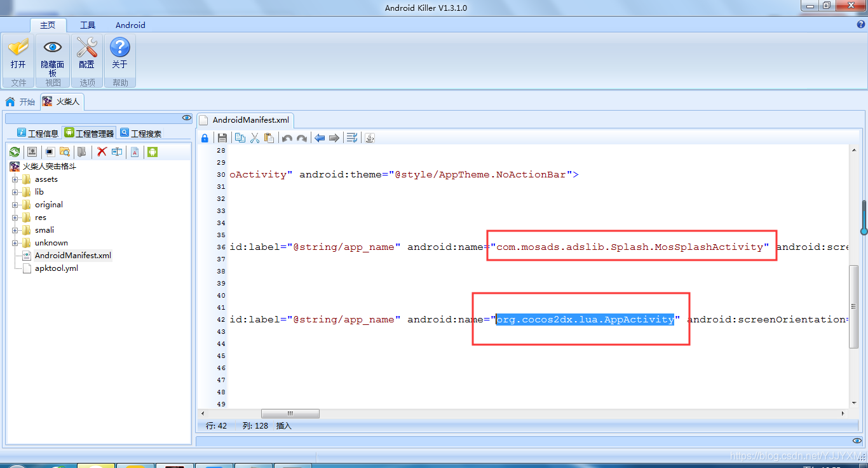
Task: Click line number 42 in gutter
Action: tap(221, 320)
